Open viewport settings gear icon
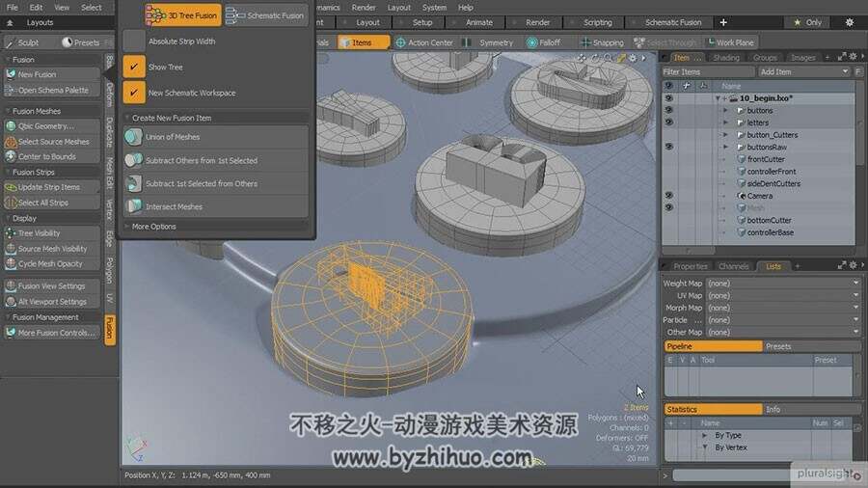868x488 pixels. tap(633, 58)
